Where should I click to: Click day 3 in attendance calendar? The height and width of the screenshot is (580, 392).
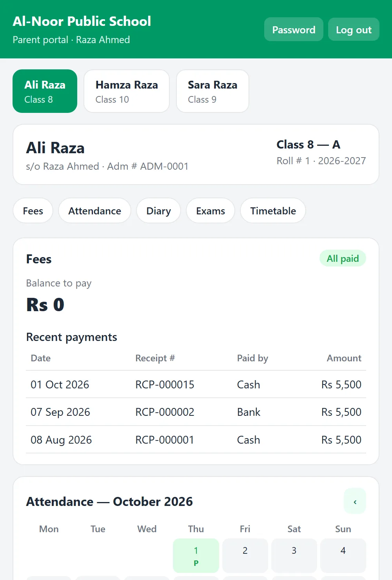[294, 556]
